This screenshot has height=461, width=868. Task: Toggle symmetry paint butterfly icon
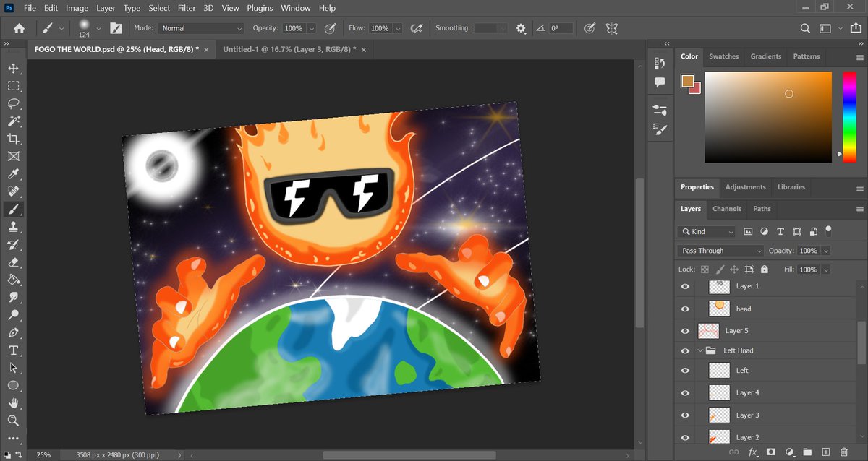(x=612, y=28)
